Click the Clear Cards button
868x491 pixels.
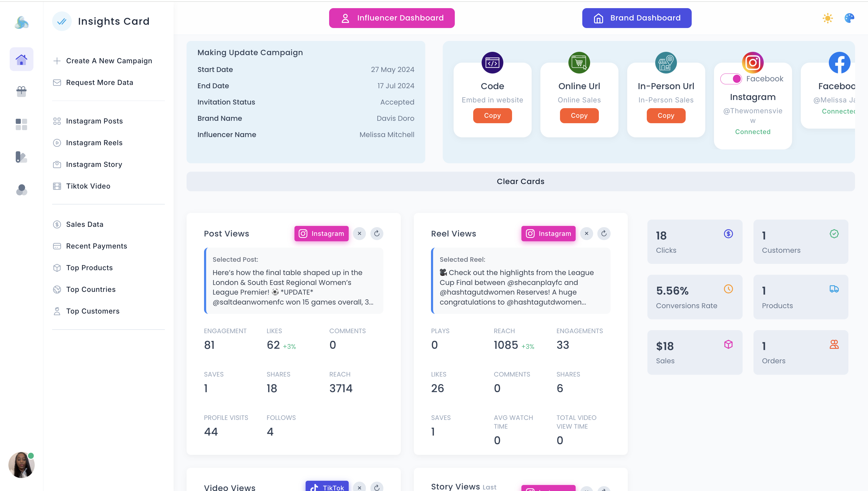tap(520, 181)
